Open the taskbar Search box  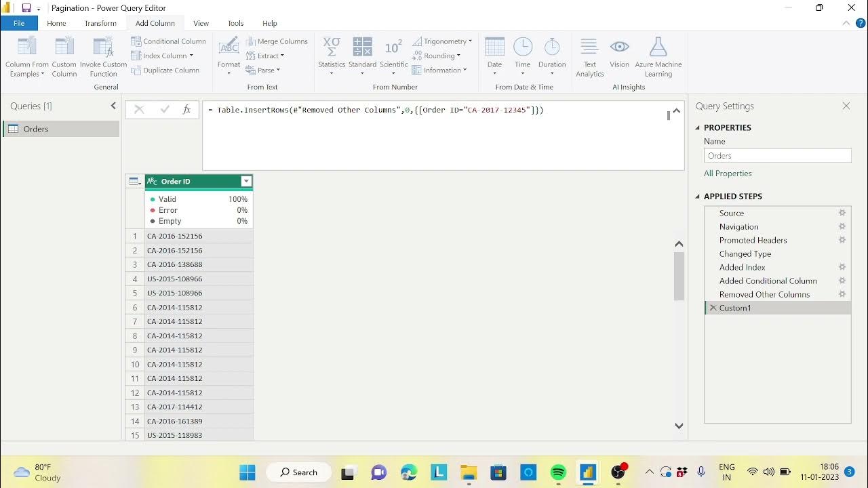tap(298, 472)
